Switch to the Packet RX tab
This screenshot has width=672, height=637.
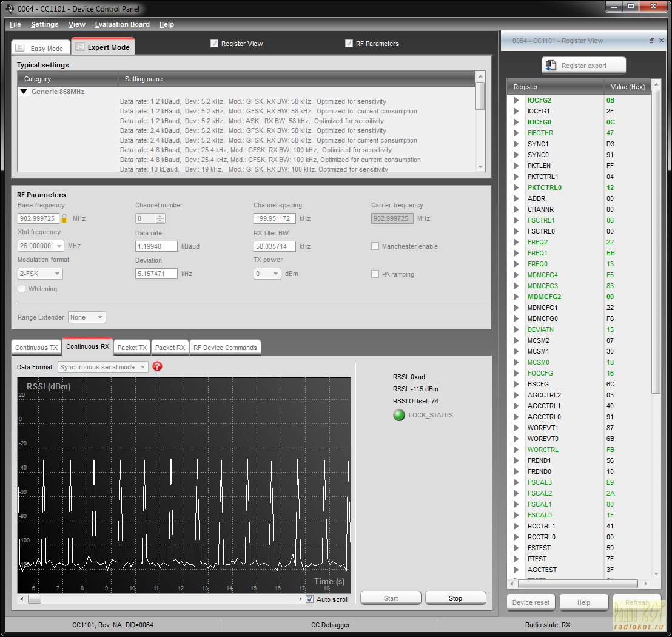pos(170,348)
